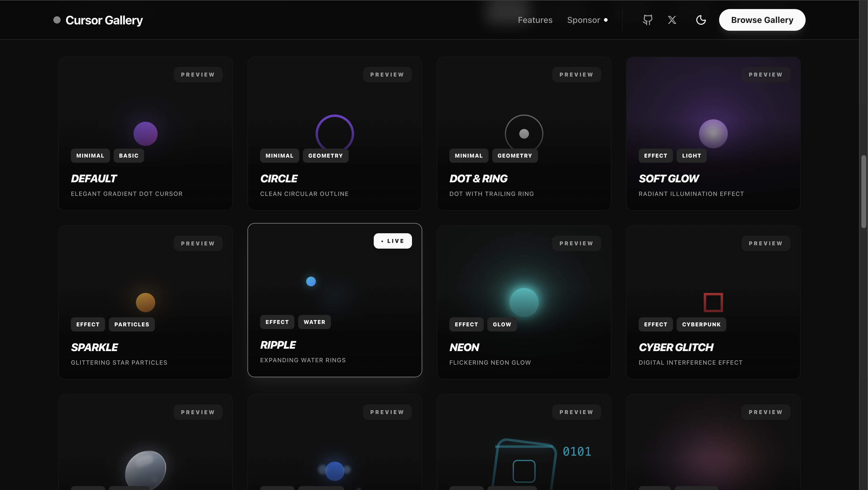The image size is (868, 490).
Task: Click the Effect tag on Sparkle card
Action: [x=88, y=325]
